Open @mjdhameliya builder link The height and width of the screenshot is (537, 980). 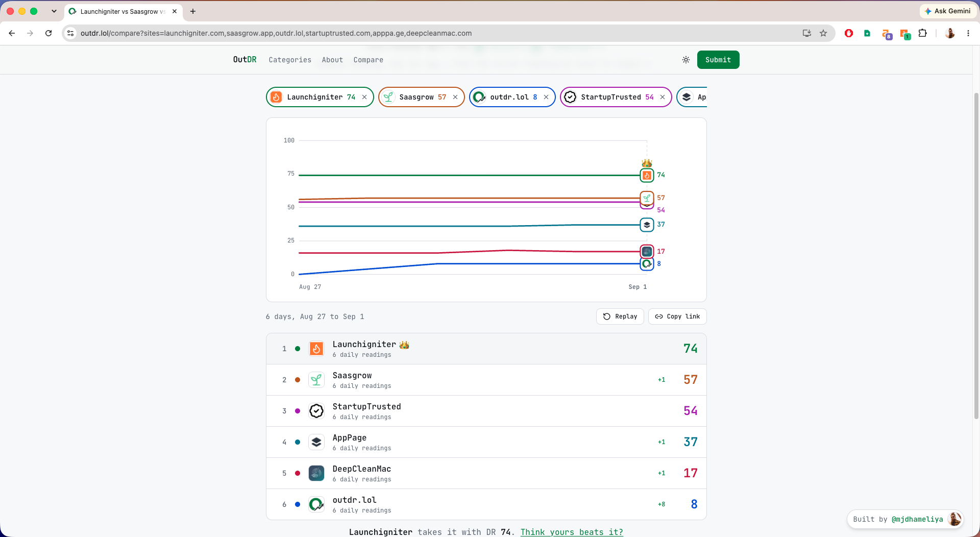(917, 519)
